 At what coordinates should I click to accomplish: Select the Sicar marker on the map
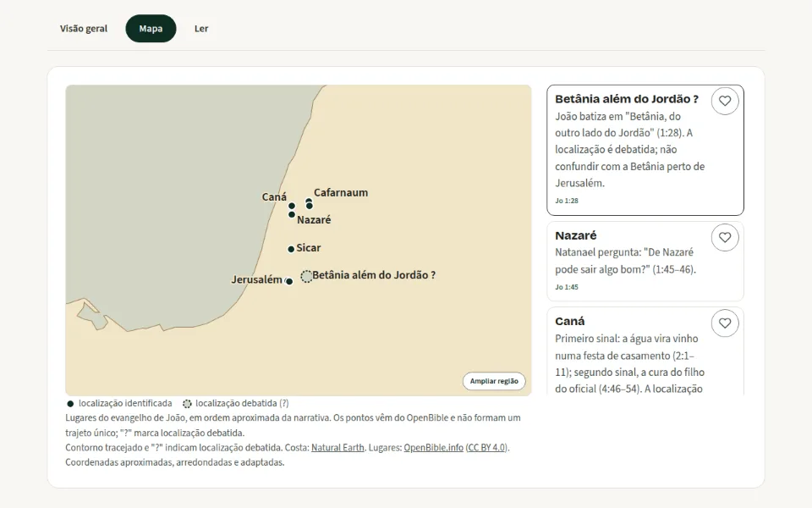coord(291,249)
